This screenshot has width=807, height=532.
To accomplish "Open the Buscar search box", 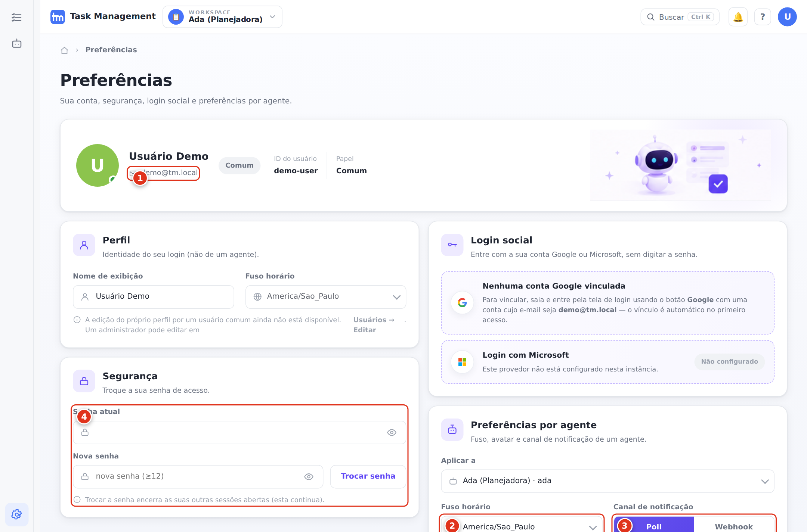I will [x=680, y=17].
